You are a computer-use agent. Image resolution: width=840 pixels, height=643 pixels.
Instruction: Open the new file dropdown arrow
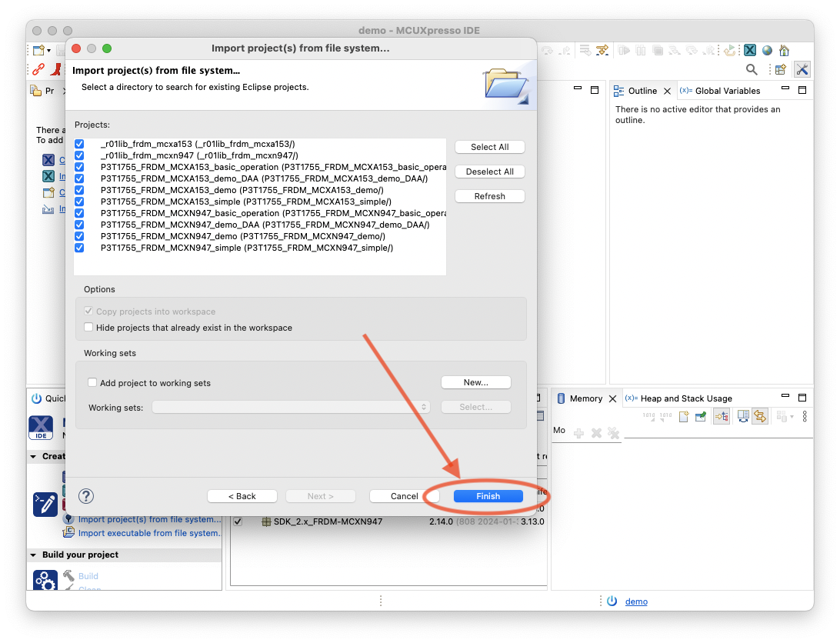[x=48, y=51]
